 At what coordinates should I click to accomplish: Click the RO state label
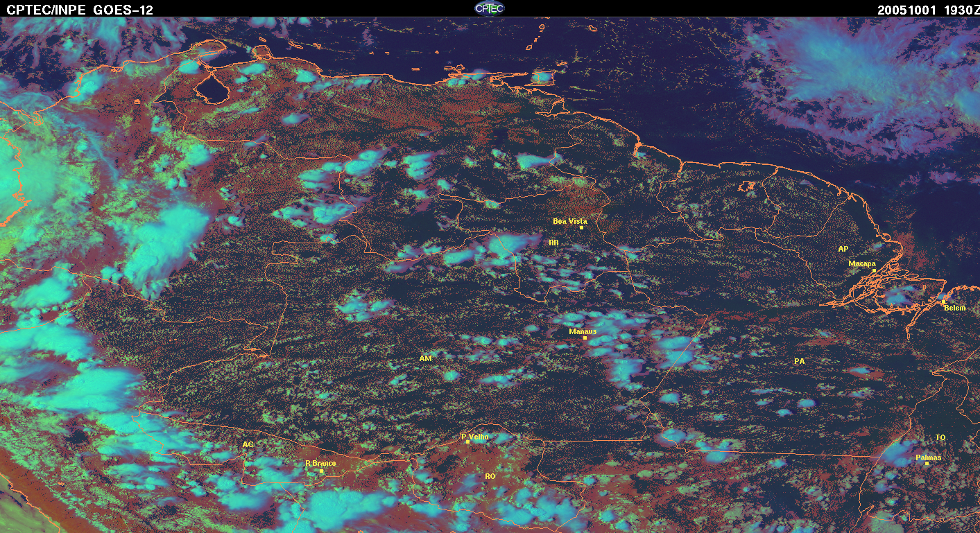coord(490,476)
